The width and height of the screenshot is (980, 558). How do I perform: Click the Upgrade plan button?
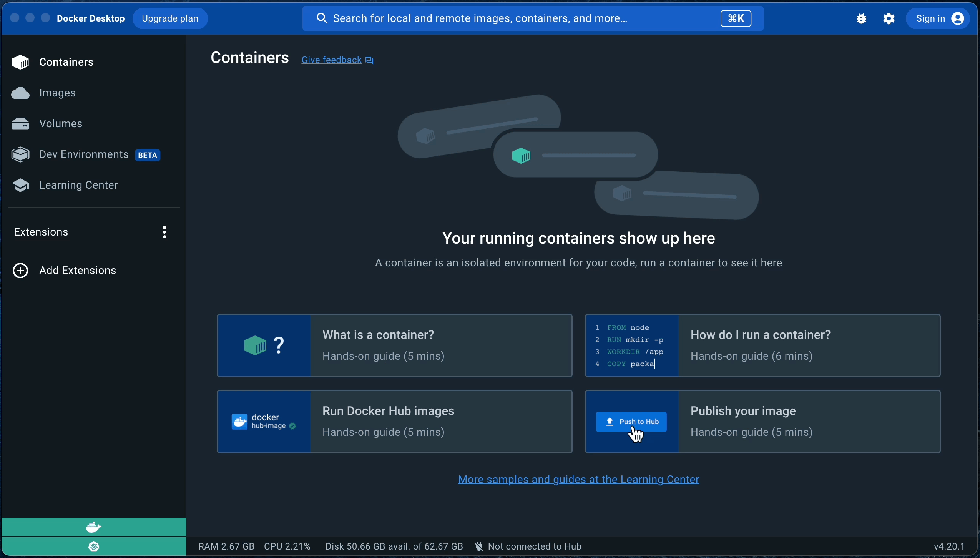[x=170, y=18]
